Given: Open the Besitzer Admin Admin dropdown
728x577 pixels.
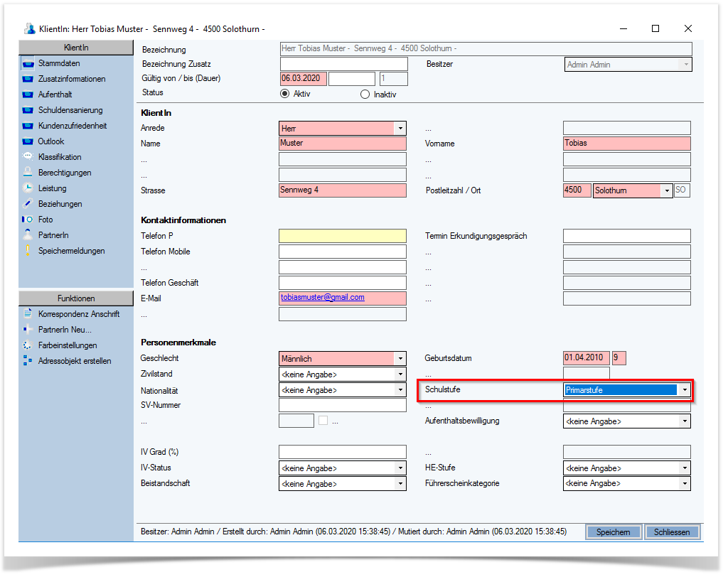Looking at the screenshot, I should pos(686,65).
